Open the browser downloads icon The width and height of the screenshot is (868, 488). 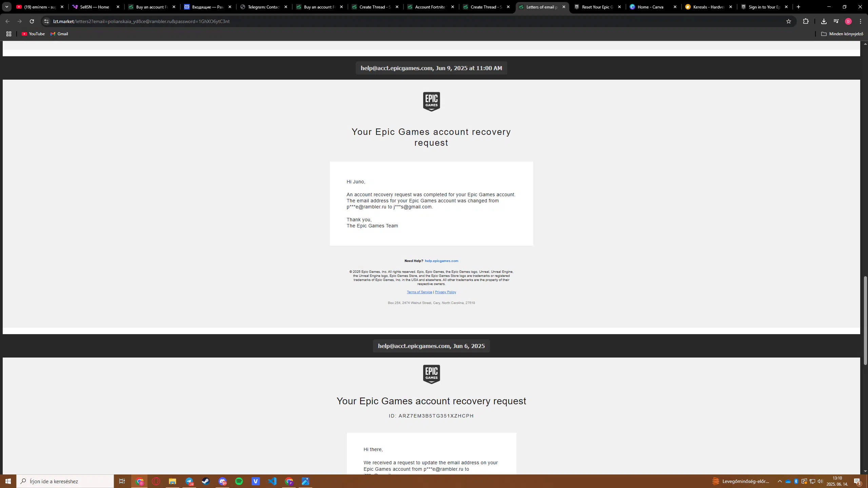pos(824,21)
